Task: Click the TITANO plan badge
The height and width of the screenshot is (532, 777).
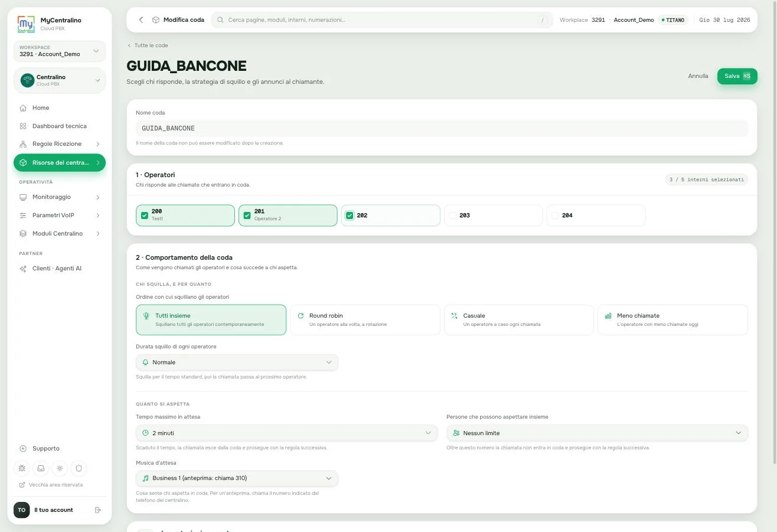Action: (x=673, y=20)
